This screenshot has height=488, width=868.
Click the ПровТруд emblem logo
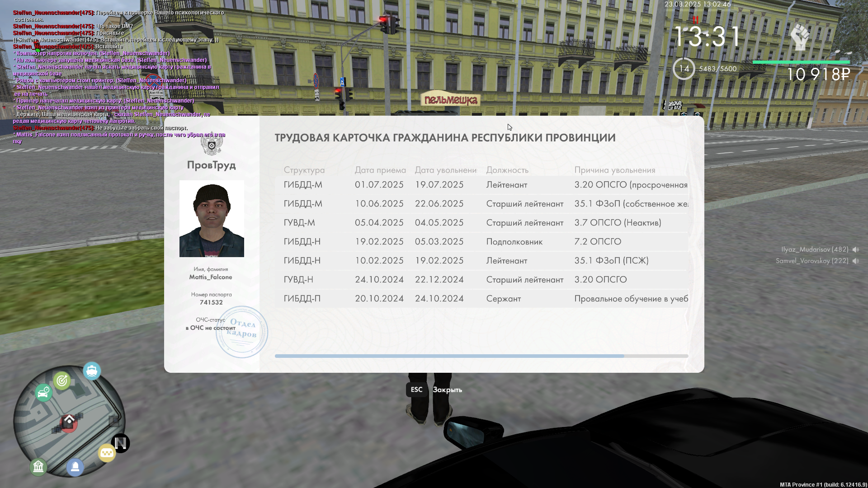tap(211, 145)
